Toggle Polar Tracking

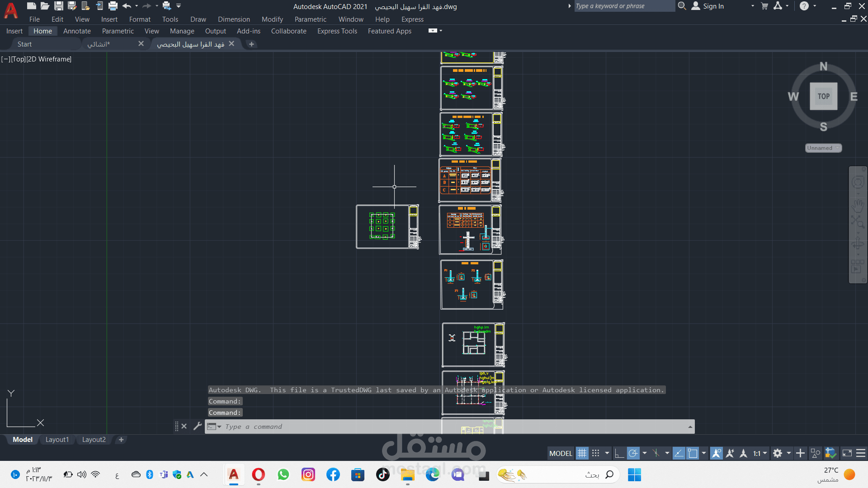633,453
